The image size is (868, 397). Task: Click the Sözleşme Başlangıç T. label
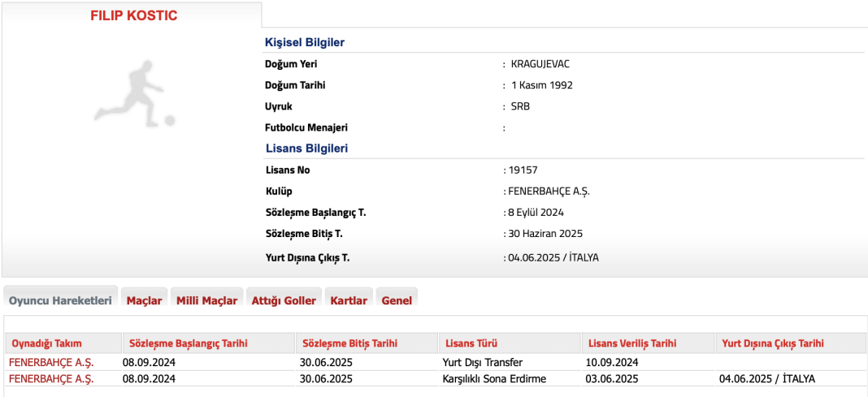point(316,213)
